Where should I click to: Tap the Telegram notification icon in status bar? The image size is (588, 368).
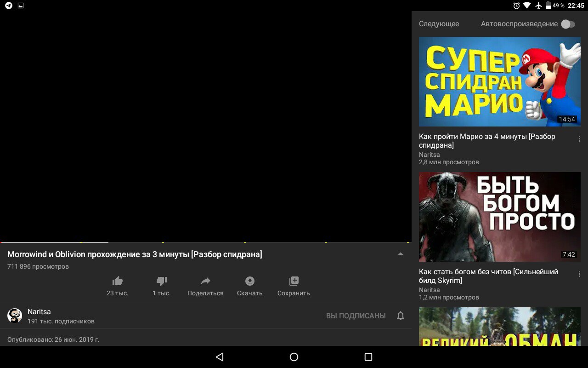pos(9,6)
